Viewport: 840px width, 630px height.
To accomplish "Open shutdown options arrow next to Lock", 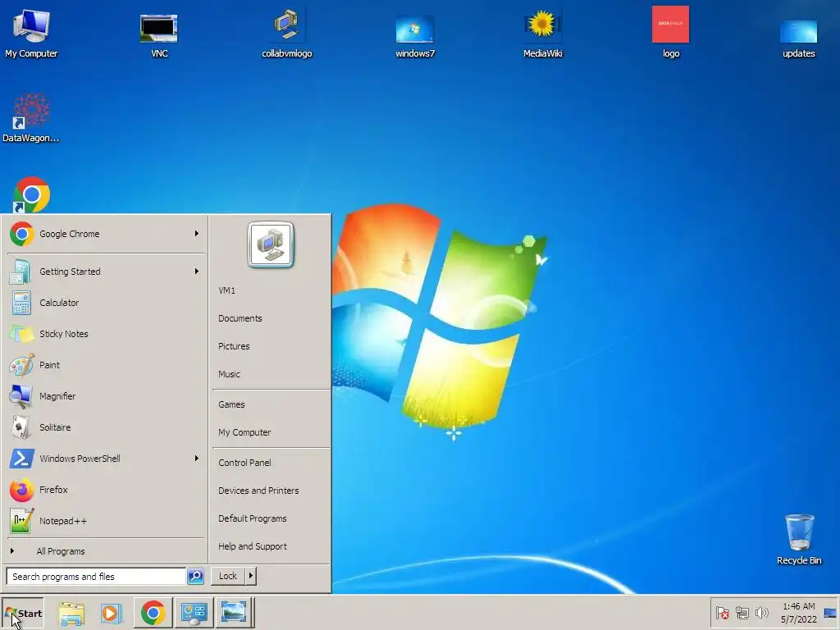I will coord(250,576).
